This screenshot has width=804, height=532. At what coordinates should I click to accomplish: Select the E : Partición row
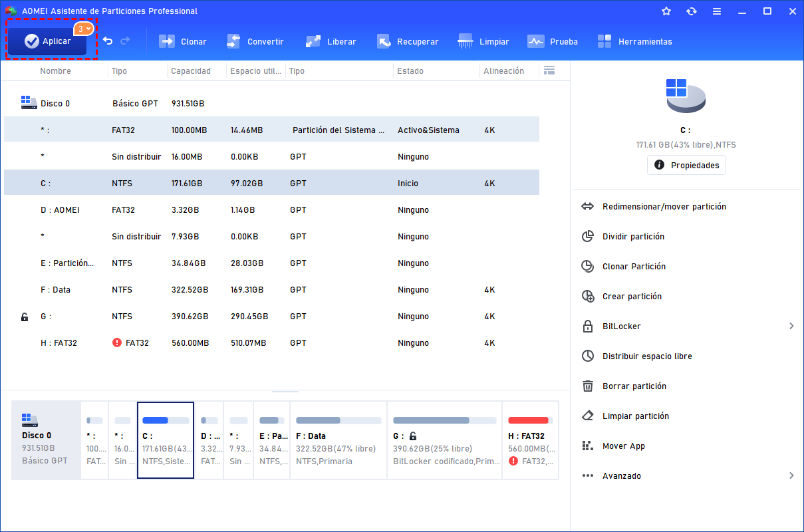[x=271, y=263]
